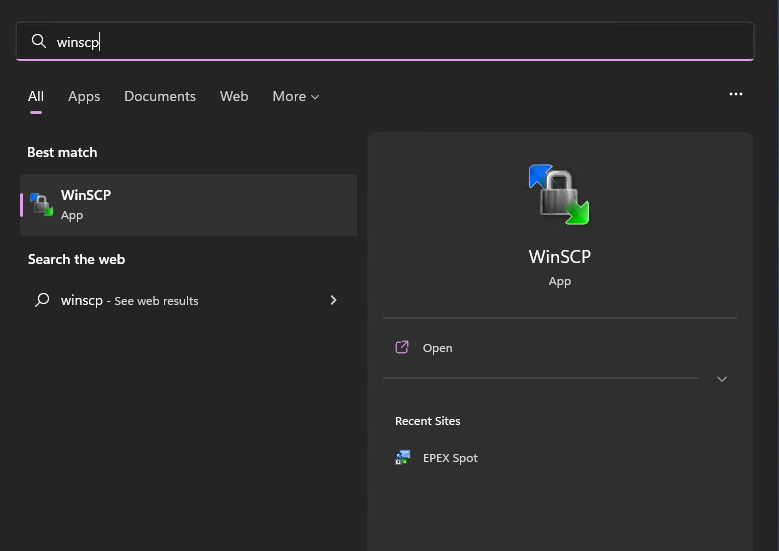This screenshot has width=779, height=551.
Task: Expand the More filter dropdown
Action: click(x=296, y=96)
